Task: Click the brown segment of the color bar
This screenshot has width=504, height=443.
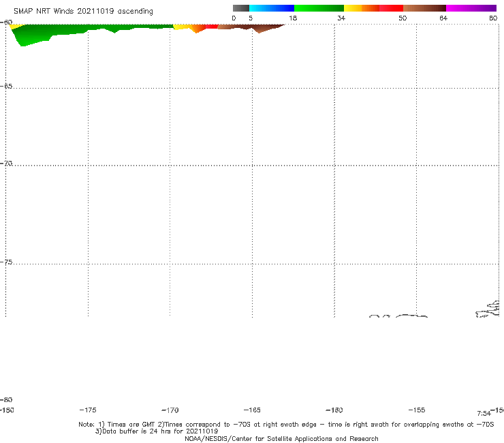Action: pyautogui.click(x=424, y=8)
